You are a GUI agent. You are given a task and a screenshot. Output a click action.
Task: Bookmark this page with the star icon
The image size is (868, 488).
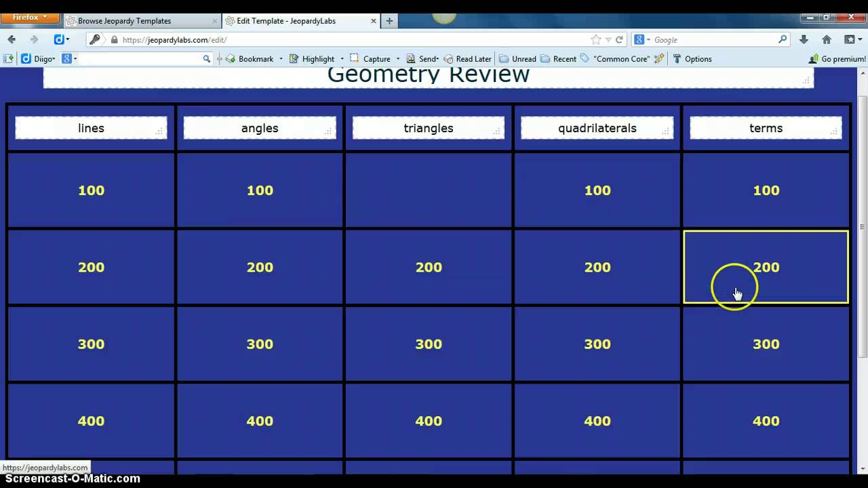click(595, 39)
